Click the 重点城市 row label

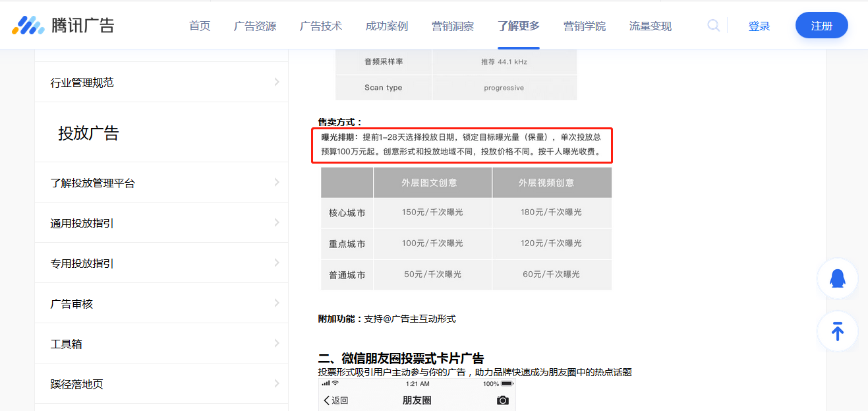click(347, 244)
